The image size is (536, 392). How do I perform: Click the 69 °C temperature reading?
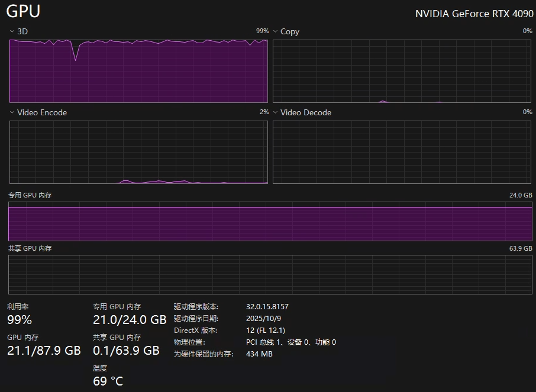click(x=108, y=381)
